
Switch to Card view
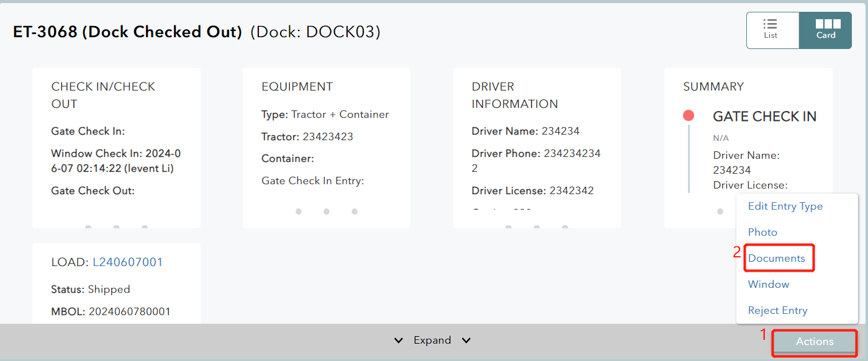tap(825, 30)
